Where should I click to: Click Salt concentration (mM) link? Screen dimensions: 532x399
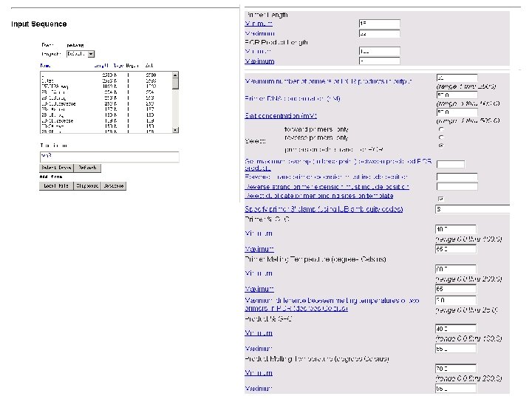tap(281, 116)
